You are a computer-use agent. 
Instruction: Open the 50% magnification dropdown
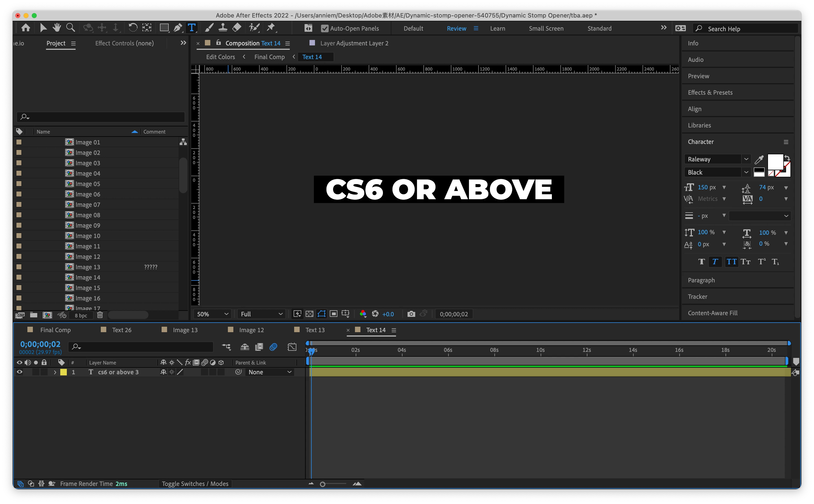tap(213, 314)
